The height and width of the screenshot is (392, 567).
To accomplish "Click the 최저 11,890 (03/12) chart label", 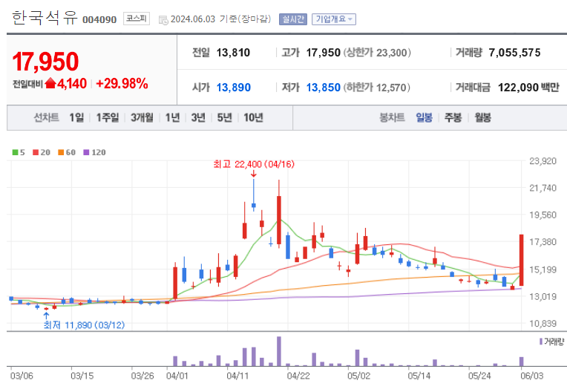I will pos(84,324).
